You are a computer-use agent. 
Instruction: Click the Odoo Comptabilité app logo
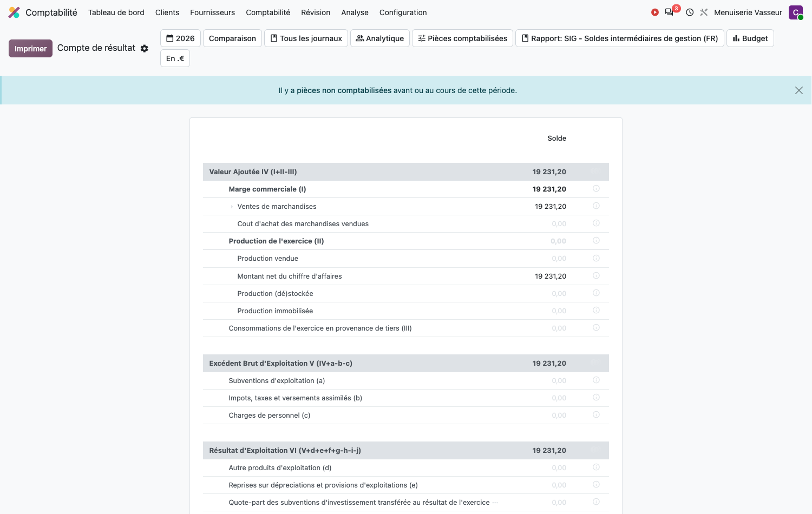(14, 12)
